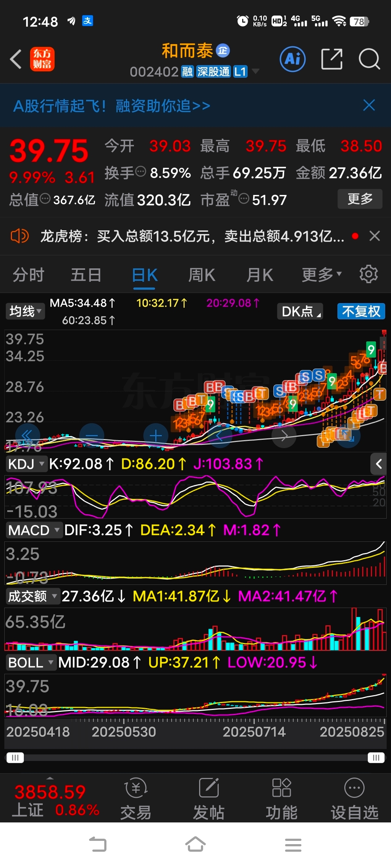This screenshot has width=391, height=868.
Task: Tap the 上证 3858.59 index bar
Action: click(x=56, y=800)
